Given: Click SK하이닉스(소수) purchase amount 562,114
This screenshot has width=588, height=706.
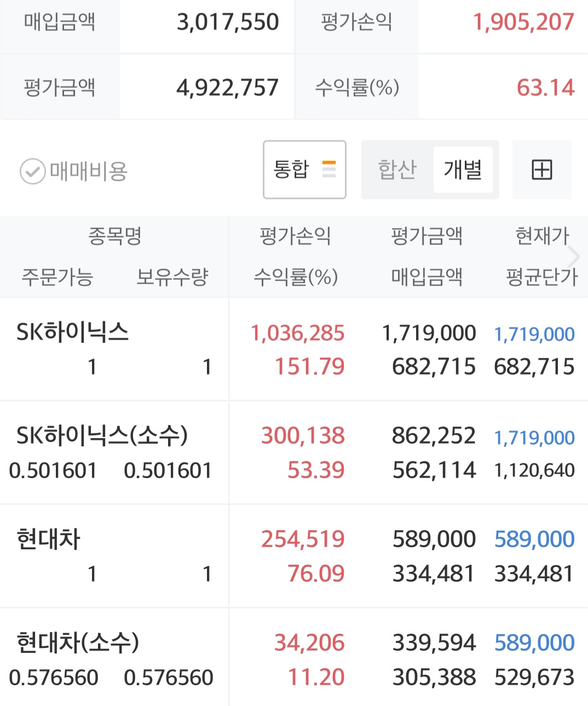Looking at the screenshot, I should coord(434,470).
